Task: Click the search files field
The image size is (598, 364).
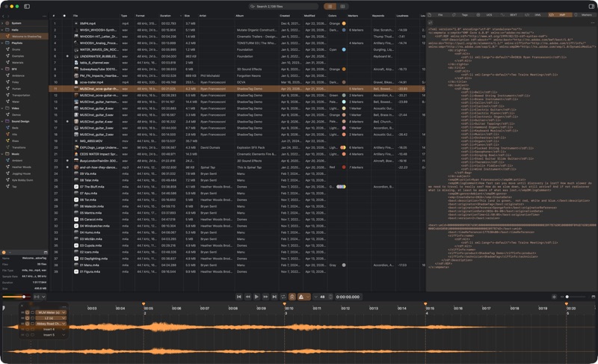Action: click(x=283, y=7)
